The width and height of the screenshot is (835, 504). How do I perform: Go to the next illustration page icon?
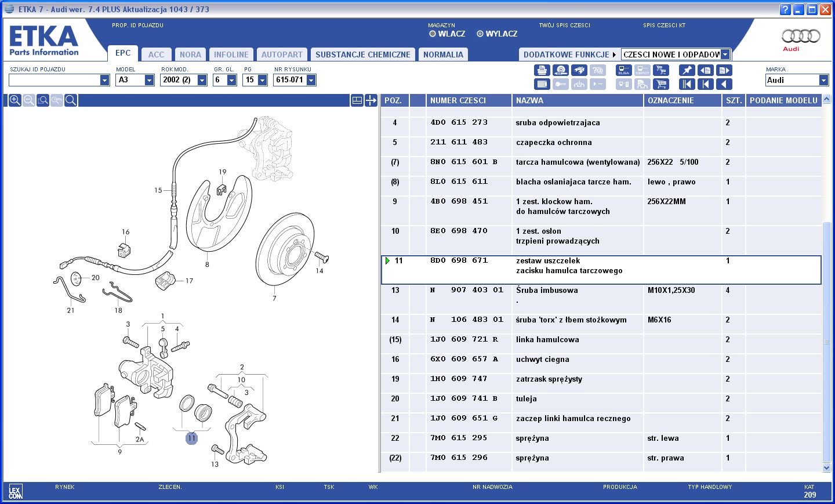pos(724,70)
